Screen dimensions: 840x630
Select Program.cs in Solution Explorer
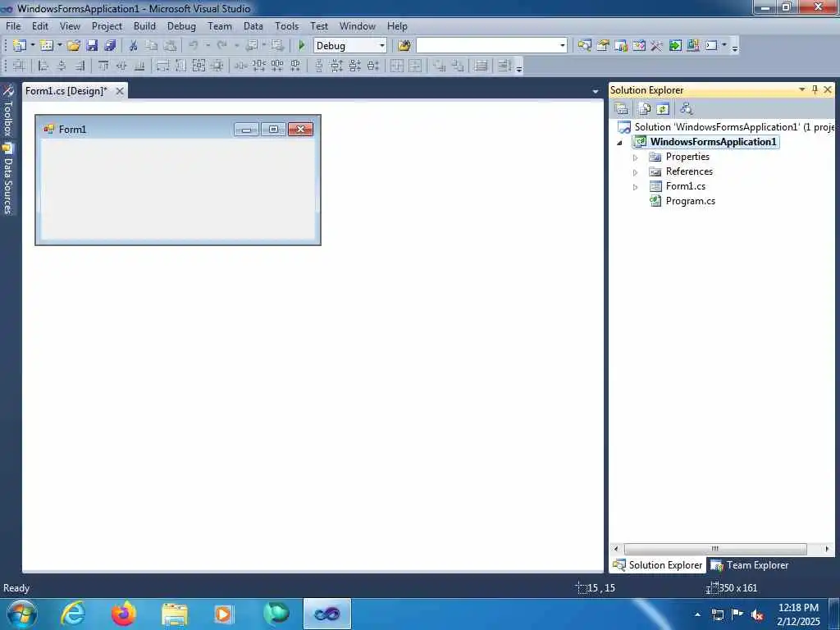(x=690, y=201)
